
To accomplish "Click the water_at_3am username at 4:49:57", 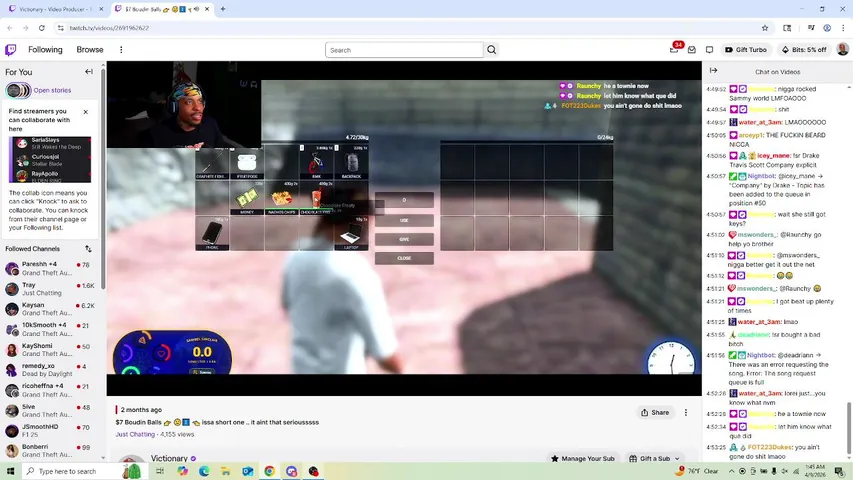I will [x=760, y=122].
